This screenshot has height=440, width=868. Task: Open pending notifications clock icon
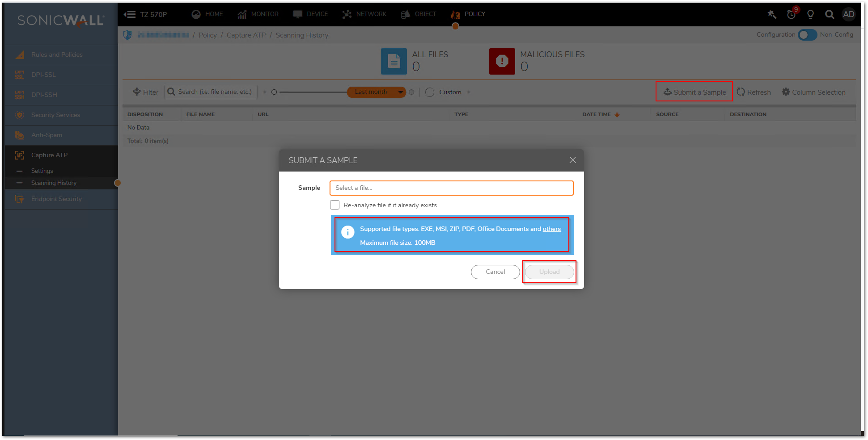[x=791, y=14]
